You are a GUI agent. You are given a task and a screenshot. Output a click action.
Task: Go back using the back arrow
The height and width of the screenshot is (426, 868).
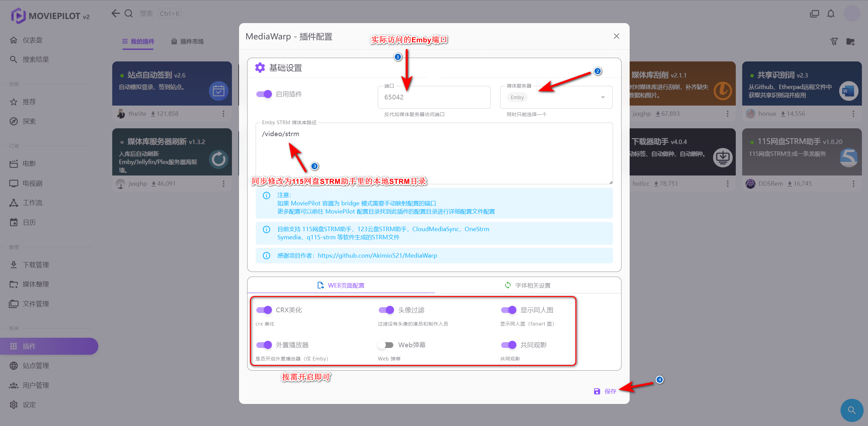[x=116, y=14]
